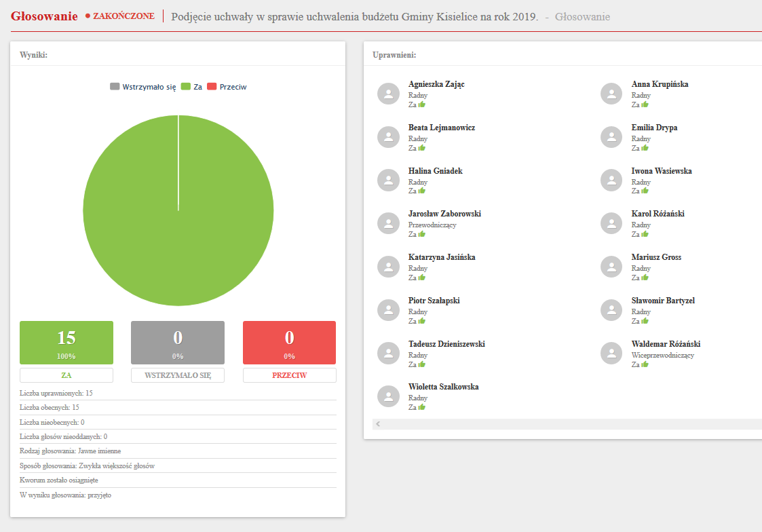The image size is (762, 532).
Task: Click Wioletta Szalkowska's avatar icon
Action: pyautogui.click(x=388, y=396)
